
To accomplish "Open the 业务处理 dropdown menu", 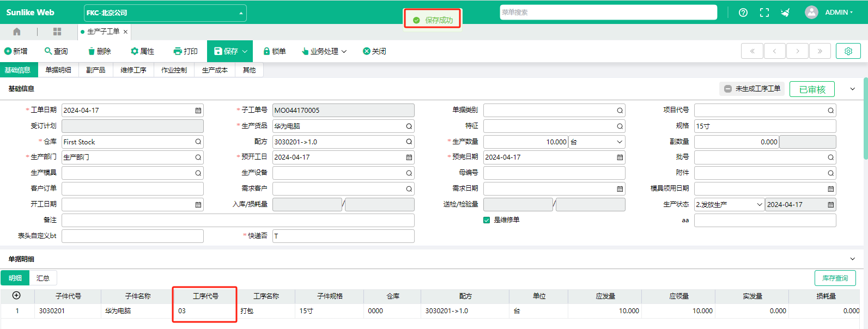I will click(x=324, y=51).
